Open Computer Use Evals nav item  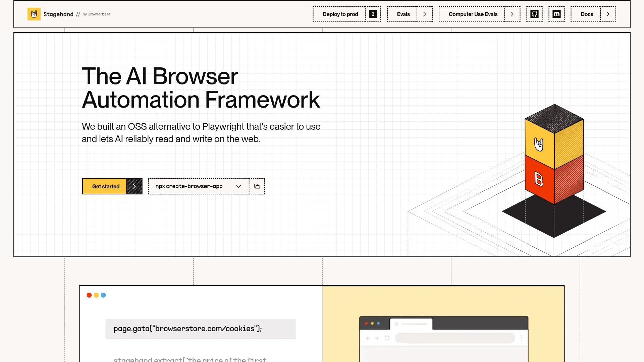[x=473, y=14]
